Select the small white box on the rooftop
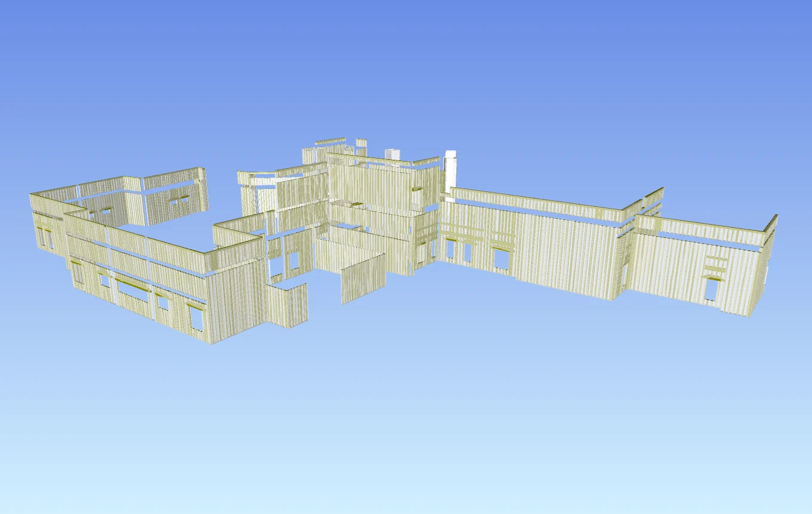Viewport: 812px width, 514px height. tap(393, 154)
